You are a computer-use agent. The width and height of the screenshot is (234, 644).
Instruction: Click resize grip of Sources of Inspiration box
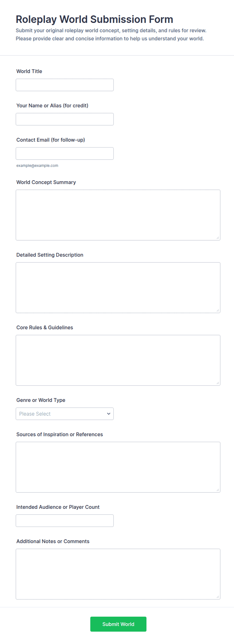click(218, 490)
